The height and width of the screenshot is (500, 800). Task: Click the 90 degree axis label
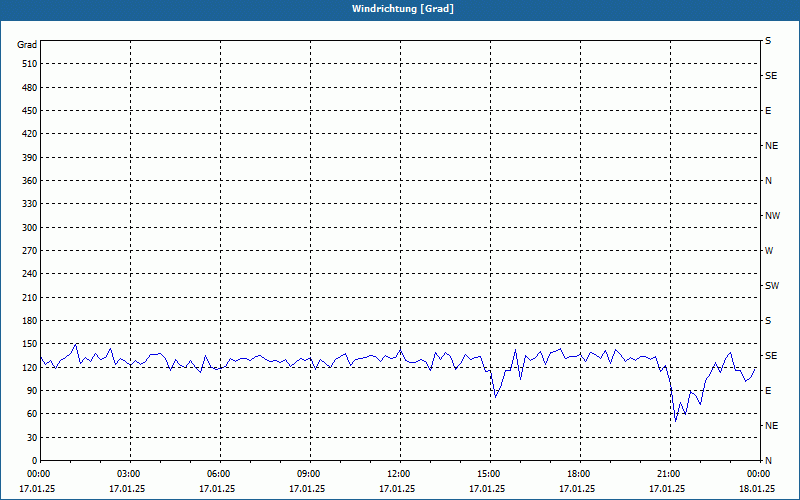tap(32, 391)
